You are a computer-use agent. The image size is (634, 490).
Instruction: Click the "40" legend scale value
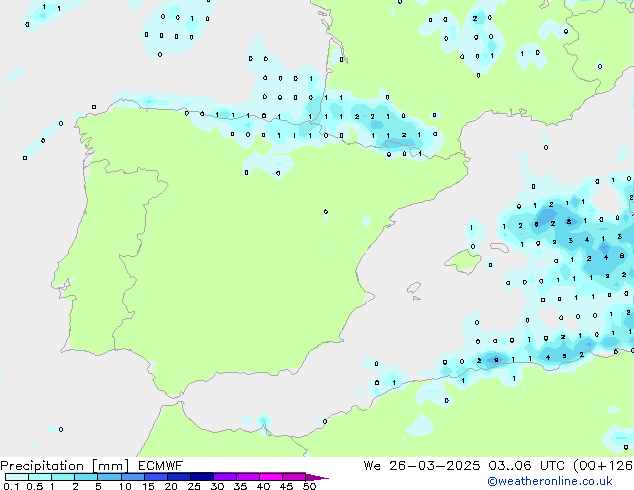click(x=263, y=486)
